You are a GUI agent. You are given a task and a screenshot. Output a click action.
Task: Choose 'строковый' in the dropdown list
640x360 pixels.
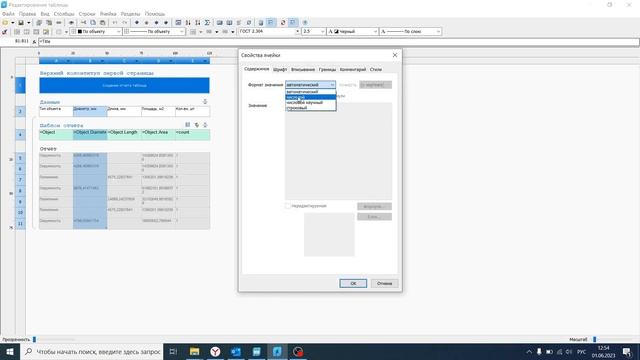pyautogui.click(x=311, y=108)
